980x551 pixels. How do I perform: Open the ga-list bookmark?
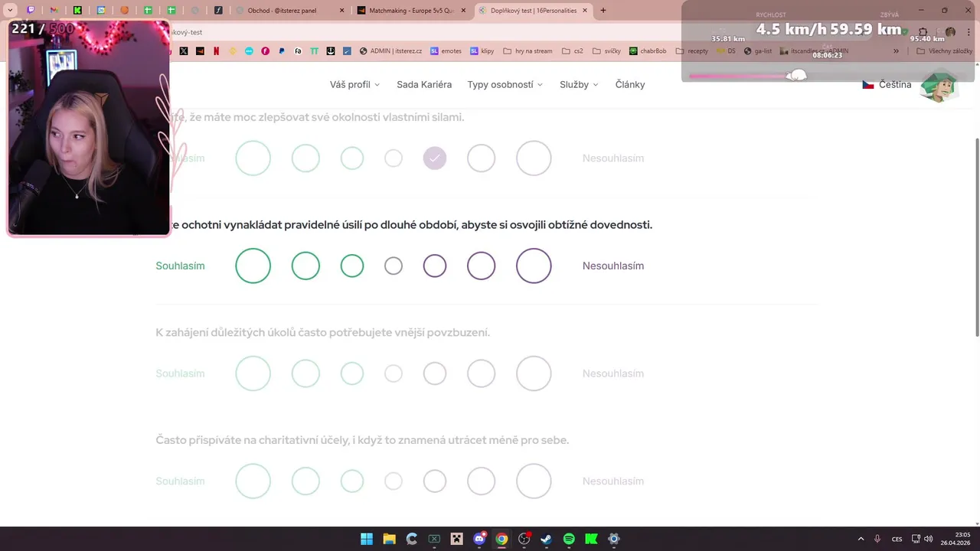[758, 51]
